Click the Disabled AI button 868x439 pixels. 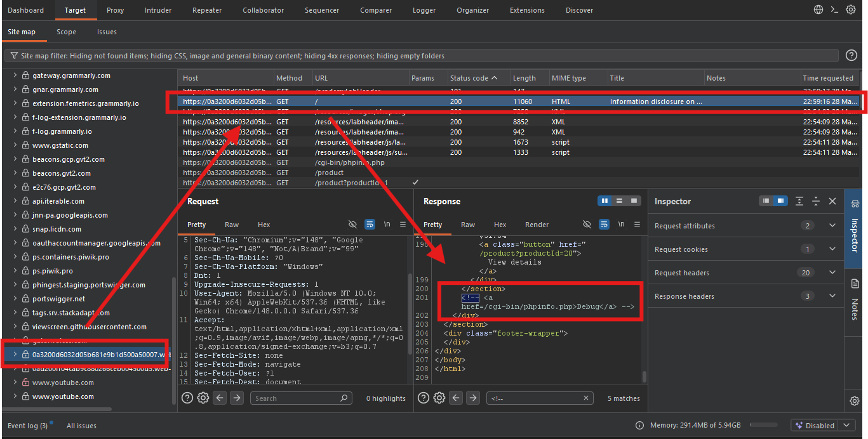pyautogui.click(x=815, y=426)
